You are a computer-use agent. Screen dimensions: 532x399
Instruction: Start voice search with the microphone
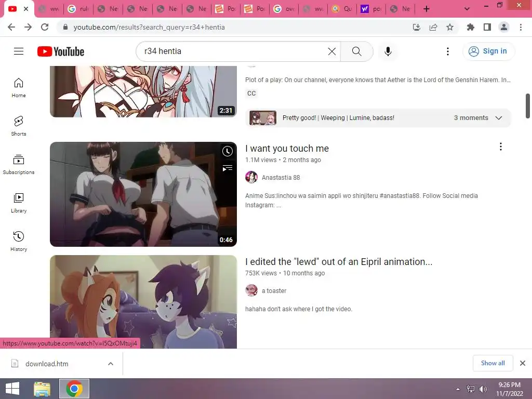pos(388,51)
